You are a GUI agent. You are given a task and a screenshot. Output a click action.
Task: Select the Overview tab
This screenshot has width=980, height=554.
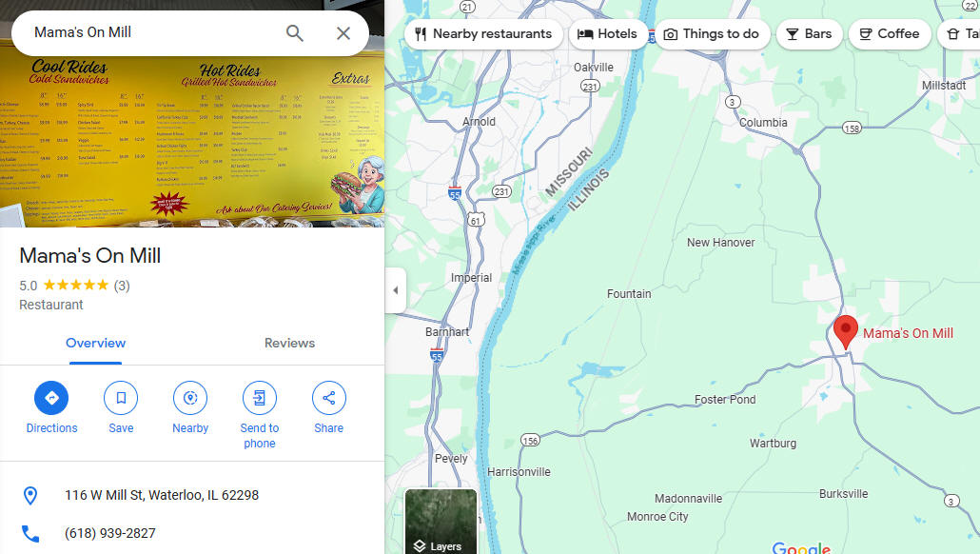pos(96,343)
